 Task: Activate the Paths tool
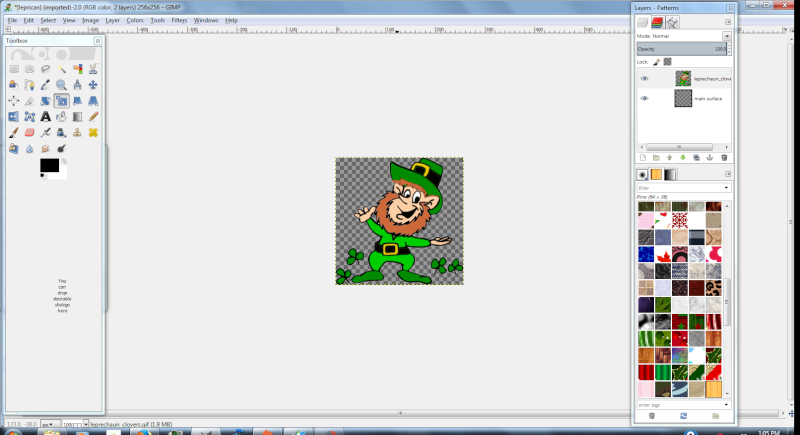coord(30,85)
